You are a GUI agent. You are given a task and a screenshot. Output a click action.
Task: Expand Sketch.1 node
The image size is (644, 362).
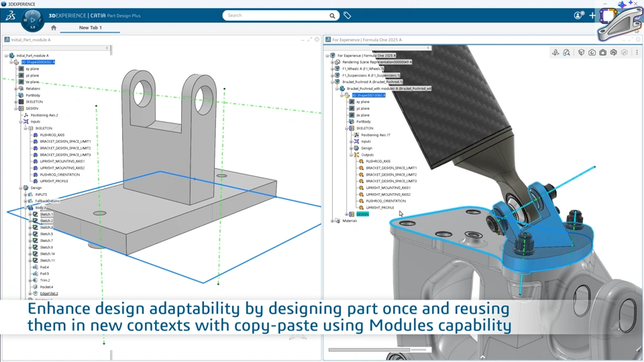[x=30, y=215]
